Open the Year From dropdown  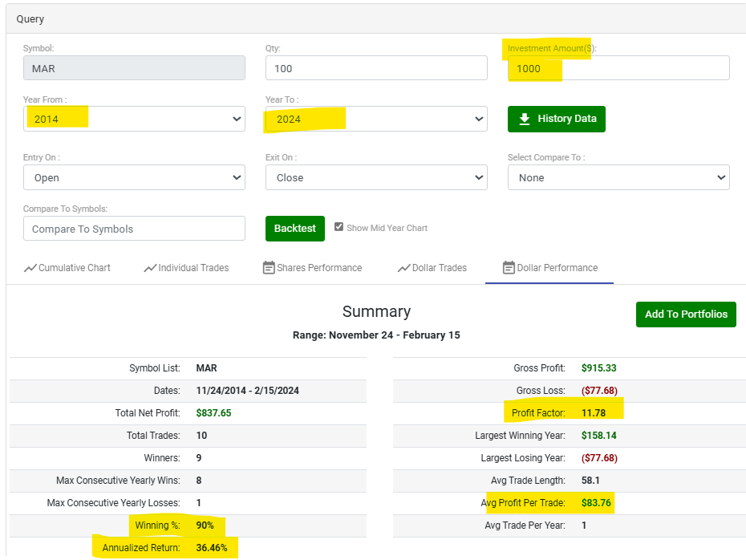click(134, 119)
